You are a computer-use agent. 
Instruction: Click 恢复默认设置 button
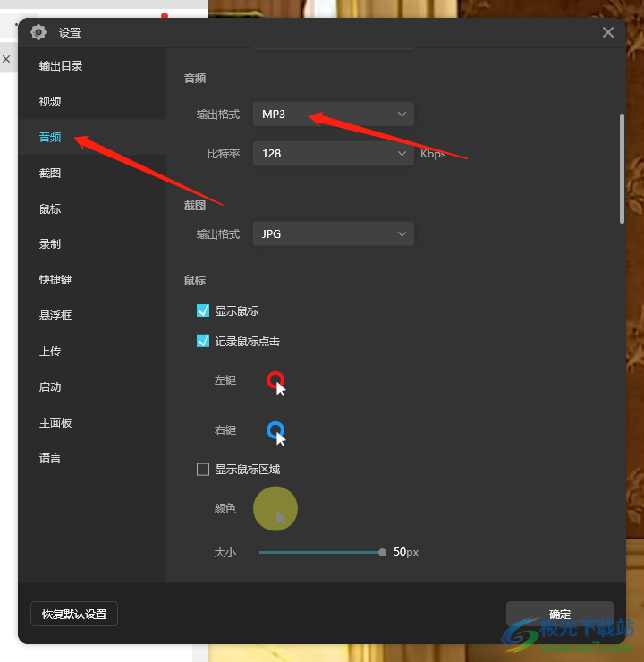[x=74, y=614]
